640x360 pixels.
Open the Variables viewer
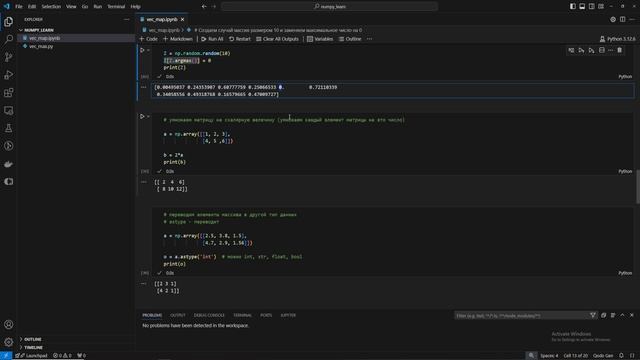click(x=320, y=39)
